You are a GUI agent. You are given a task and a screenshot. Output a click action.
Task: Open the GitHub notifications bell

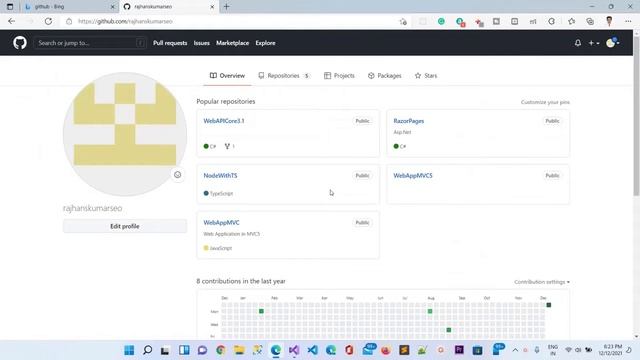pos(578,43)
